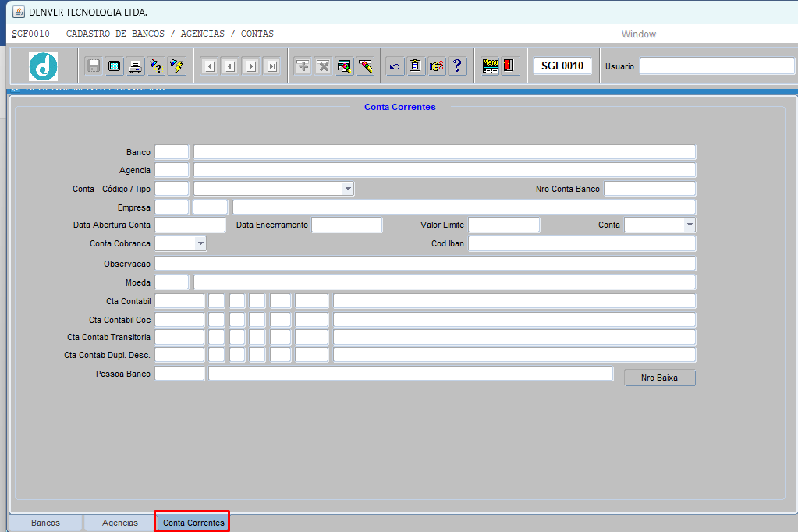Go to the next record
Image resolution: width=798 pixels, height=532 pixels.
250,66
